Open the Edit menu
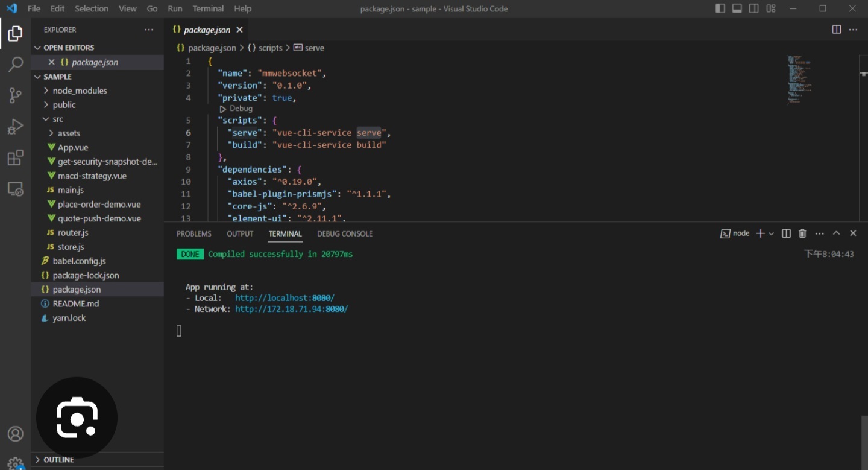Image resolution: width=868 pixels, height=470 pixels. (x=57, y=8)
